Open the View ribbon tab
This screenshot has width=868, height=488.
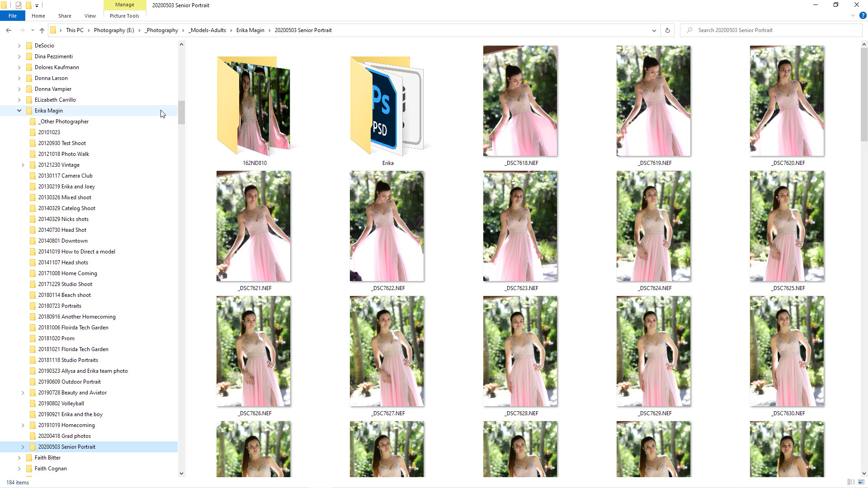90,16
